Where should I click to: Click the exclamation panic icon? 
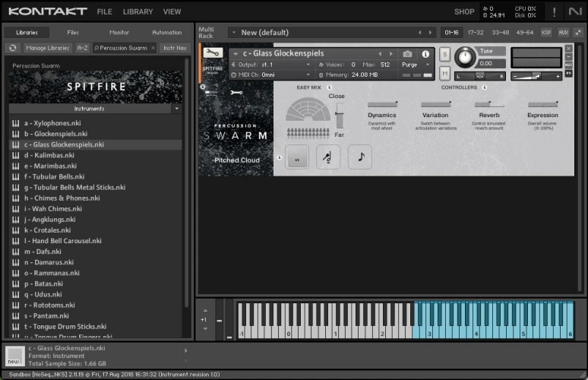(x=554, y=11)
